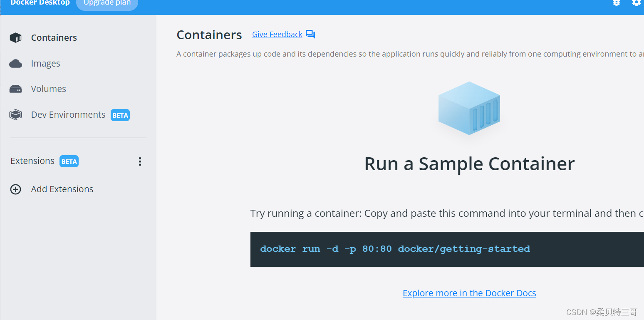Click the Images cloud icon

click(x=15, y=64)
